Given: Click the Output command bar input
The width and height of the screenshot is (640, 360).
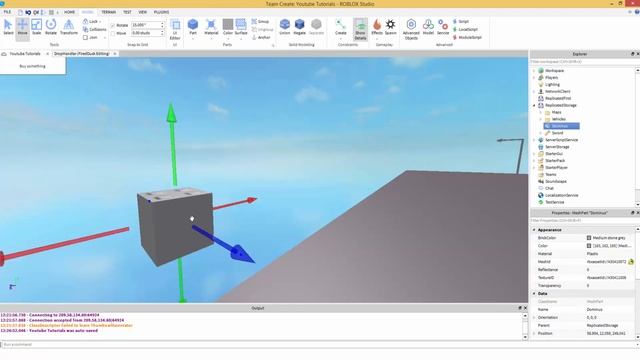Looking at the screenshot, I should [x=319, y=344].
